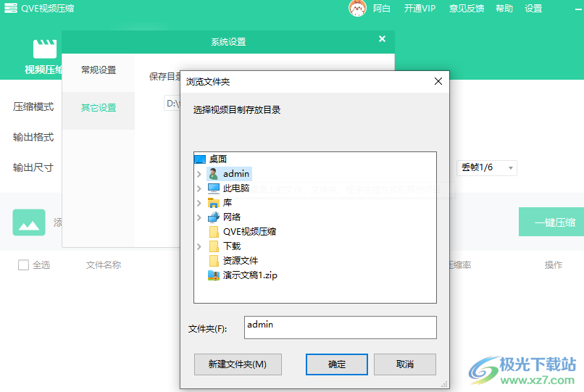Click the 网络 network icon
584x392 pixels.
pyautogui.click(x=214, y=217)
